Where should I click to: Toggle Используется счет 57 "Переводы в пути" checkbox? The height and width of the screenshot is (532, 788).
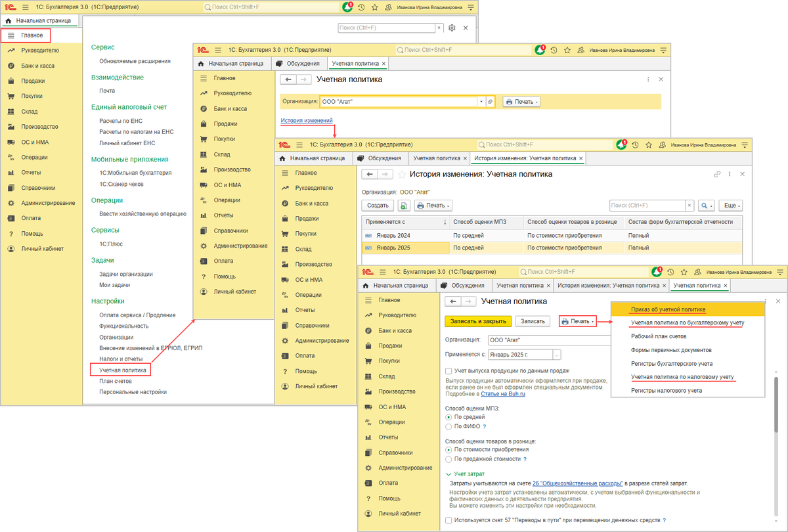click(x=449, y=520)
